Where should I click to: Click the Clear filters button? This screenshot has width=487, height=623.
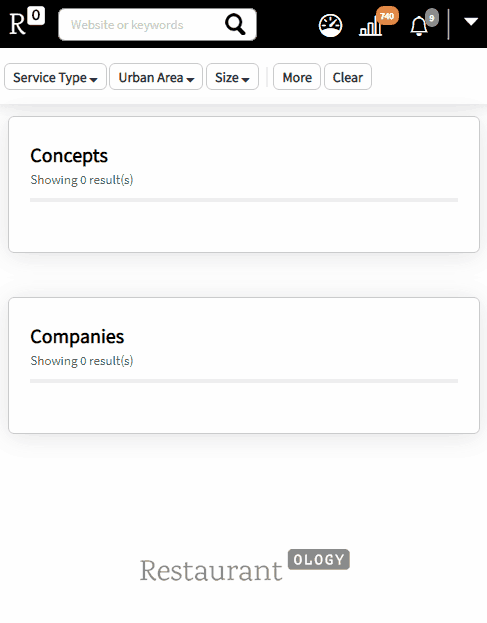click(x=348, y=77)
